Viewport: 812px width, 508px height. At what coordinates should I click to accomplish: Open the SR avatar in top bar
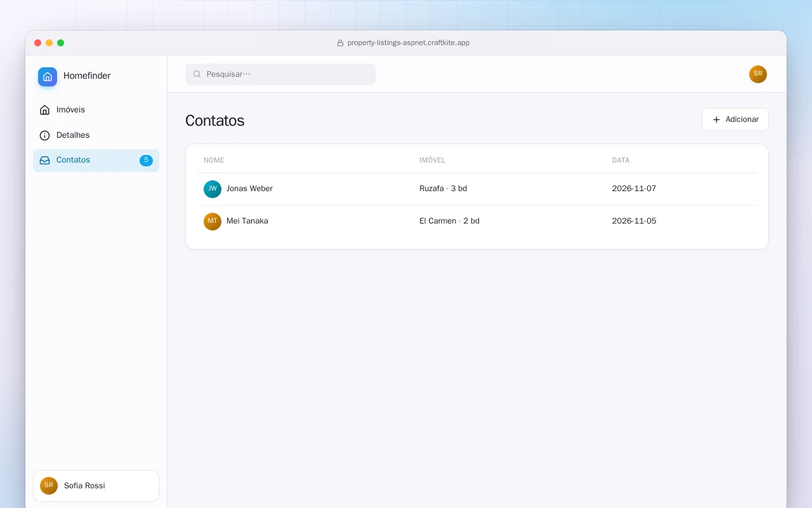(x=758, y=74)
